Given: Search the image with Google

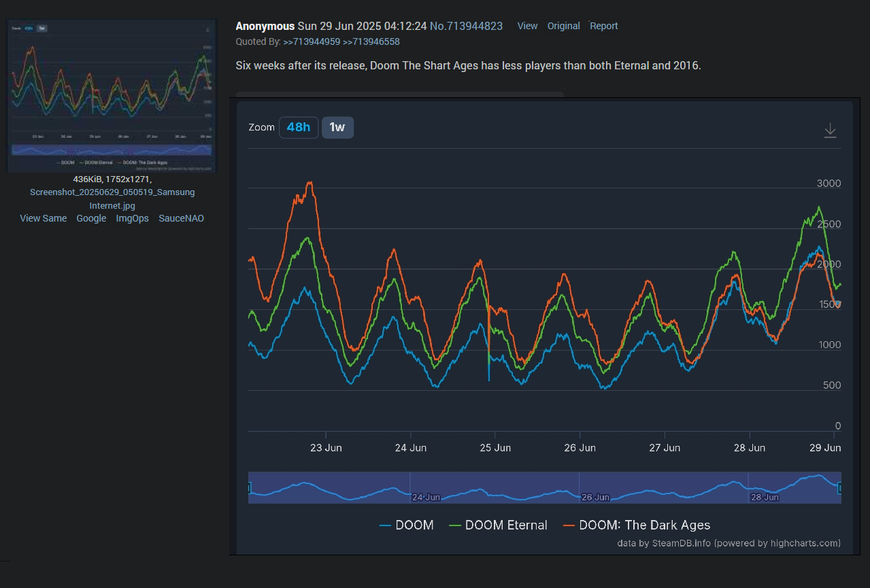Looking at the screenshot, I should click(x=91, y=218).
